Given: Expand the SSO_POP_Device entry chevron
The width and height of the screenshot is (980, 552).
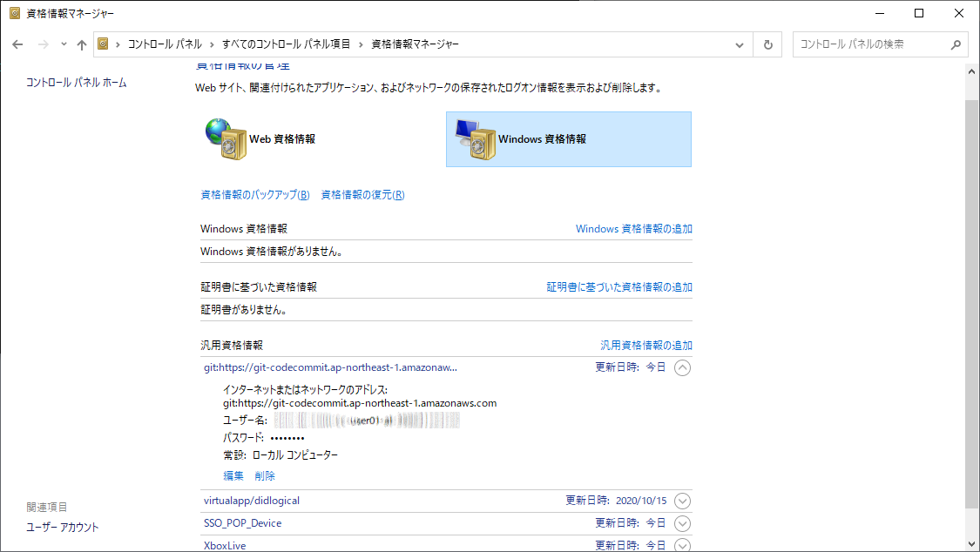Looking at the screenshot, I should (x=682, y=523).
